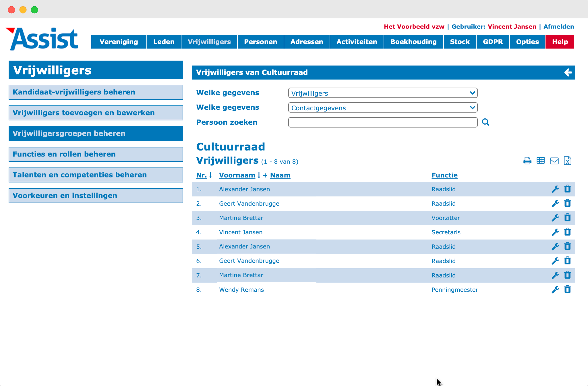Click the Penningmeester function cell

click(455, 290)
